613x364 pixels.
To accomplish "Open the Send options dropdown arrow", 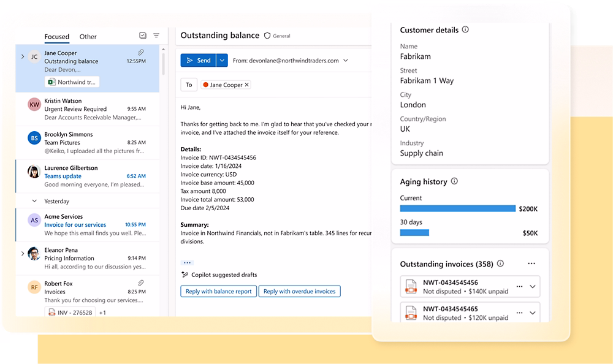I will tap(222, 61).
